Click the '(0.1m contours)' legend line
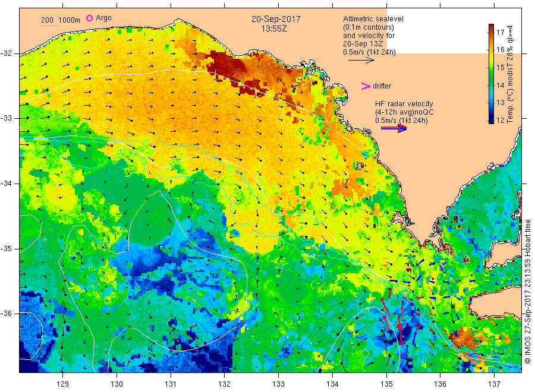This screenshot has width=535, height=392. [x=369, y=27]
